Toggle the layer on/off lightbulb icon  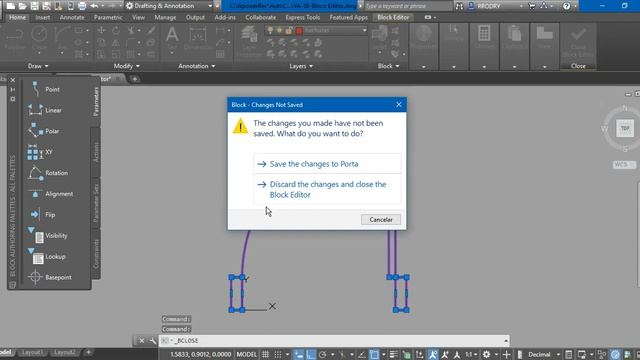[270, 30]
